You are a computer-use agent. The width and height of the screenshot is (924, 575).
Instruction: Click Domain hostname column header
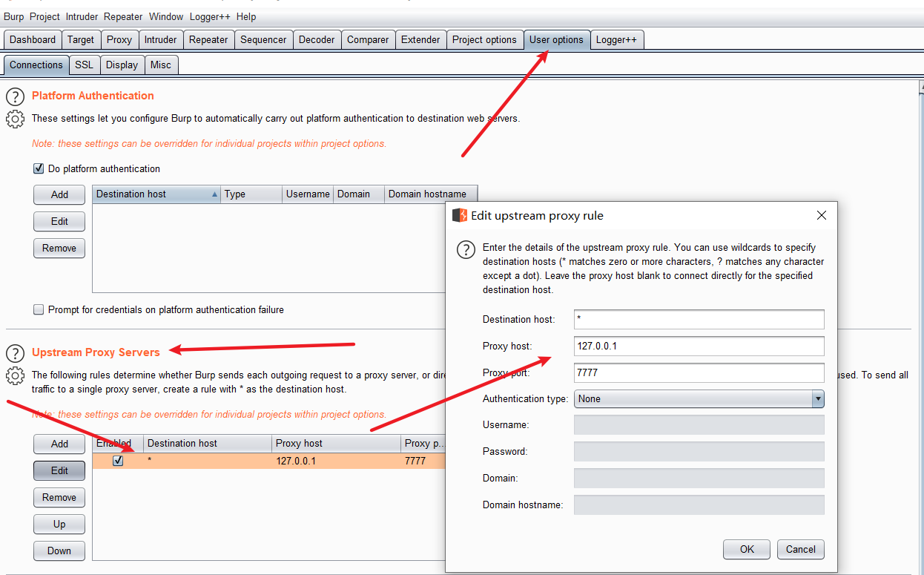(431, 194)
